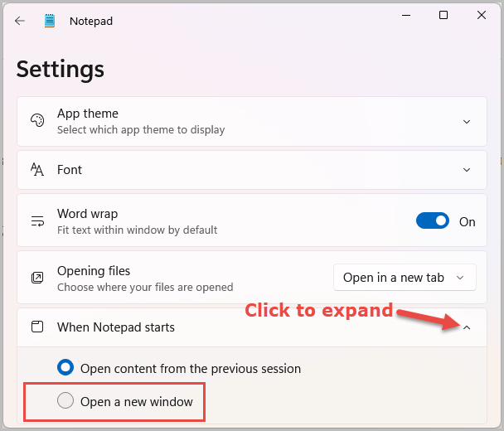This screenshot has height=431, width=504.
Task: Click the Word wrap title text
Action: tap(87, 214)
